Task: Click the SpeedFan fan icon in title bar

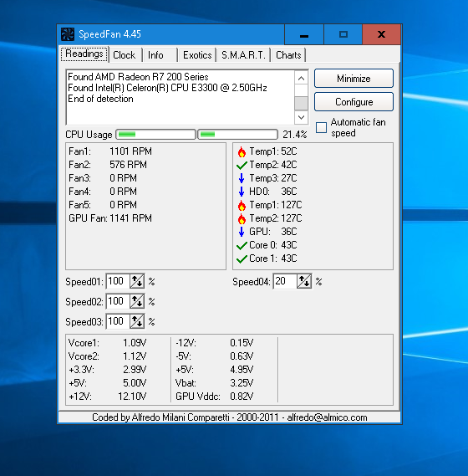Action: coord(68,34)
